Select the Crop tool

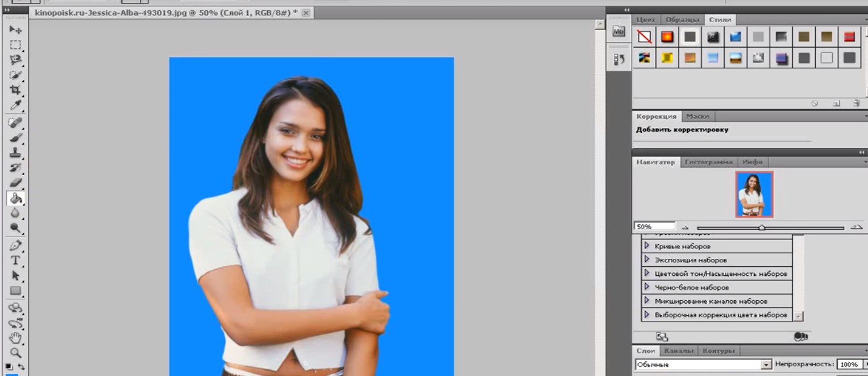tap(15, 90)
